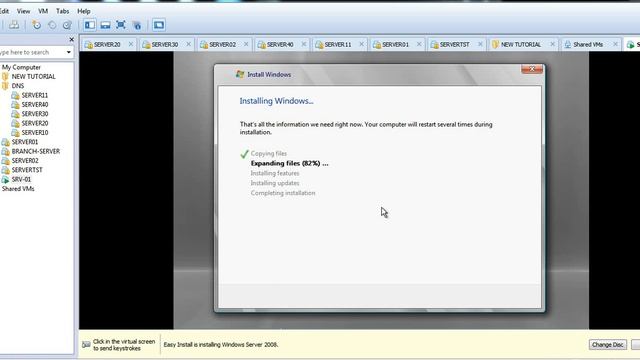Select SERVER30 in the library tree

point(35,114)
